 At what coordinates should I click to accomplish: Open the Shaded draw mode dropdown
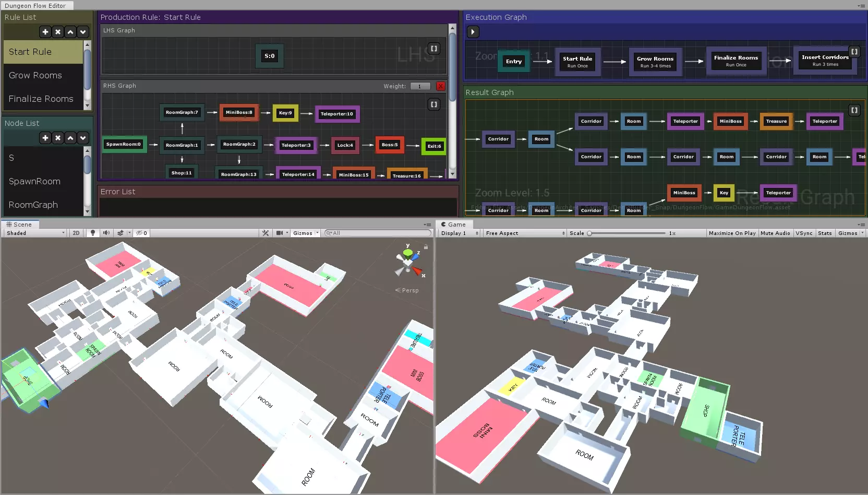(x=35, y=233)
